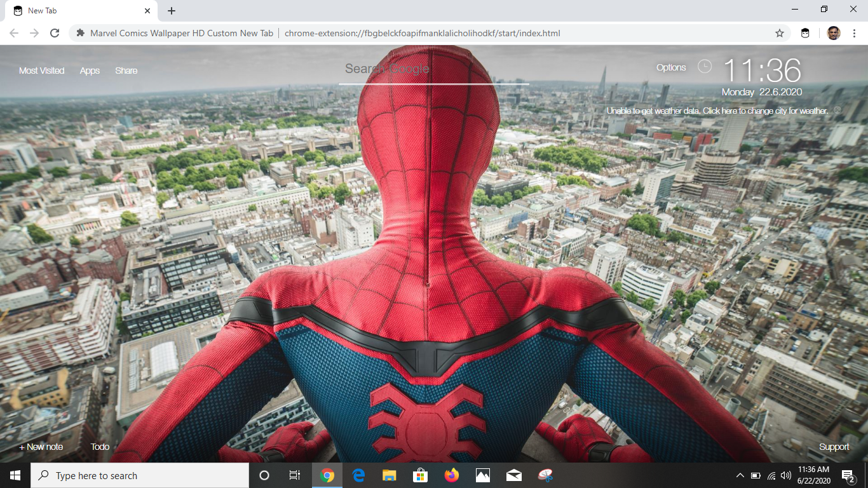Open the Most Visited menu

(41, 71)
